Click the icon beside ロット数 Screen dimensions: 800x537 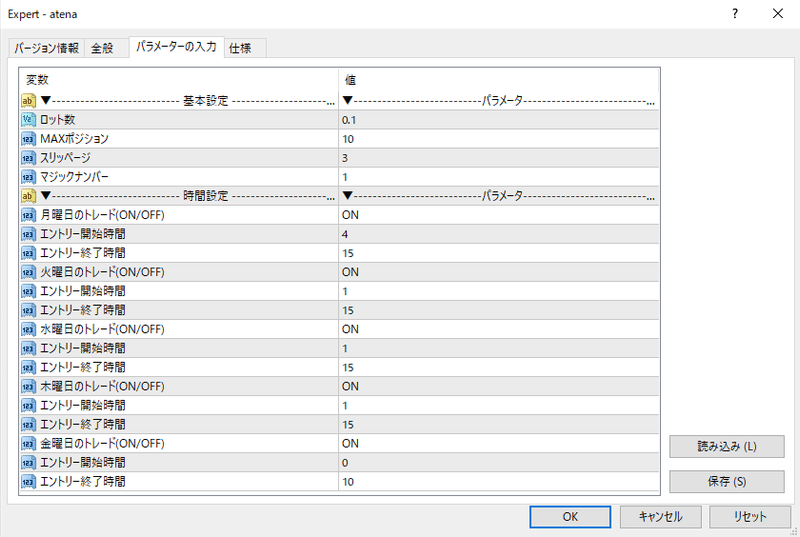coord(28,120)
